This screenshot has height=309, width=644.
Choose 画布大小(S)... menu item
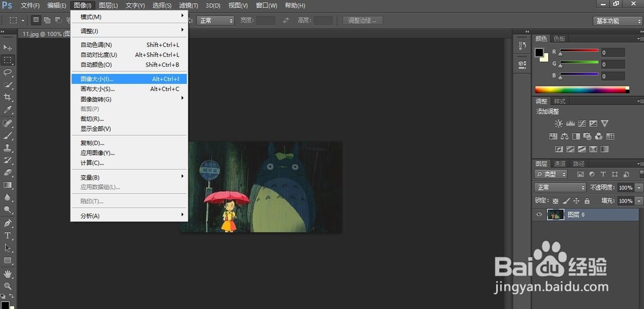pos(129,89)
